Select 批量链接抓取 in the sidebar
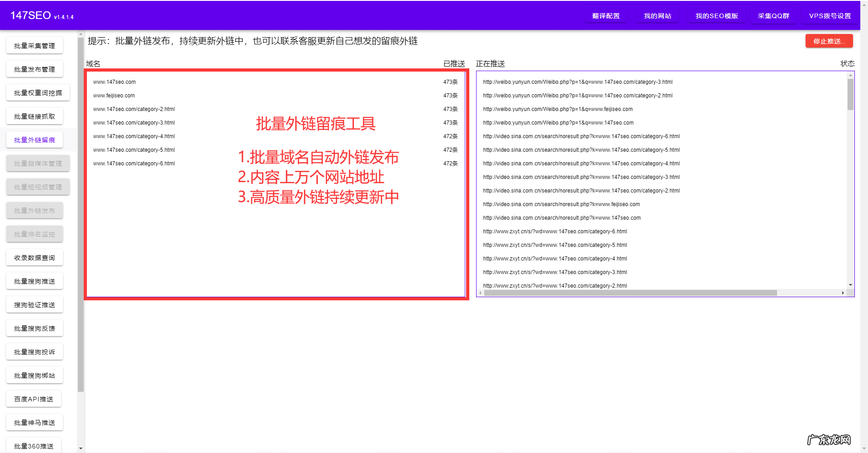The width and height of the screenshot is (868, 453). (34, 116)
